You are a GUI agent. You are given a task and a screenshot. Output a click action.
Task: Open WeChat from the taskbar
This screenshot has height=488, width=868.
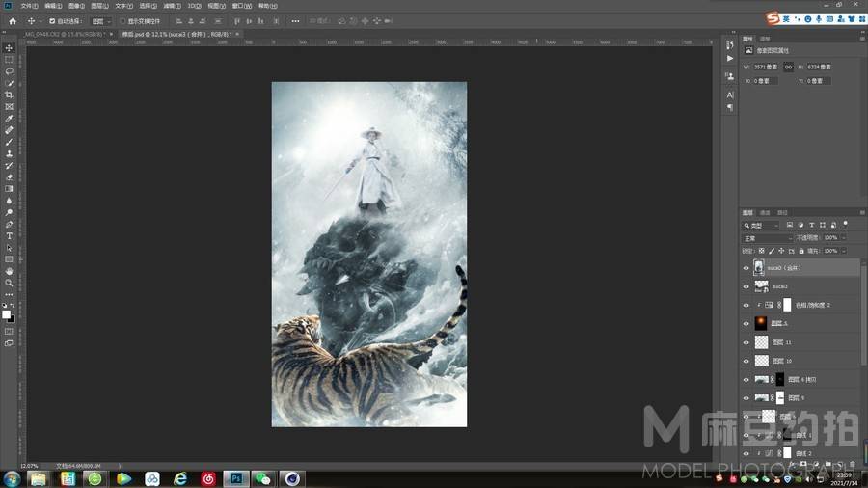click(x=263, y=478)
